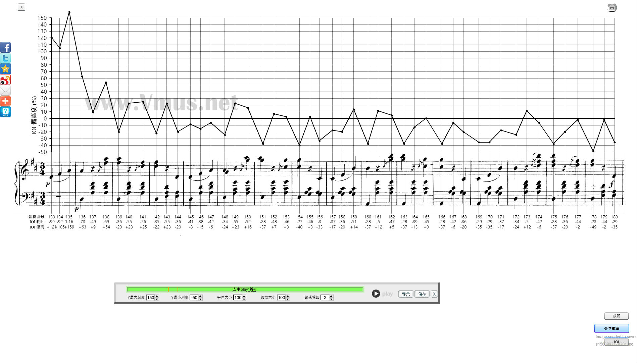Click the 字体大小 font size field

238,298
